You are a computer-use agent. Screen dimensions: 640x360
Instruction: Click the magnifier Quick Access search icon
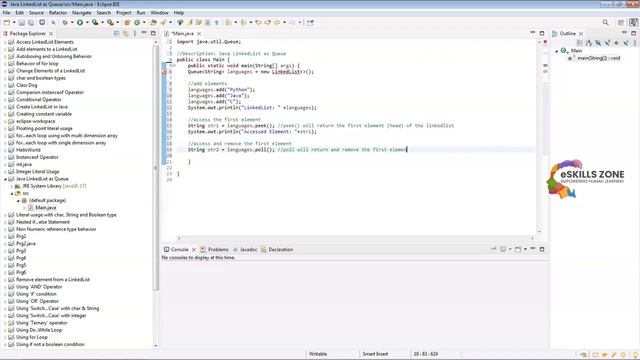[x=606, y=23]
